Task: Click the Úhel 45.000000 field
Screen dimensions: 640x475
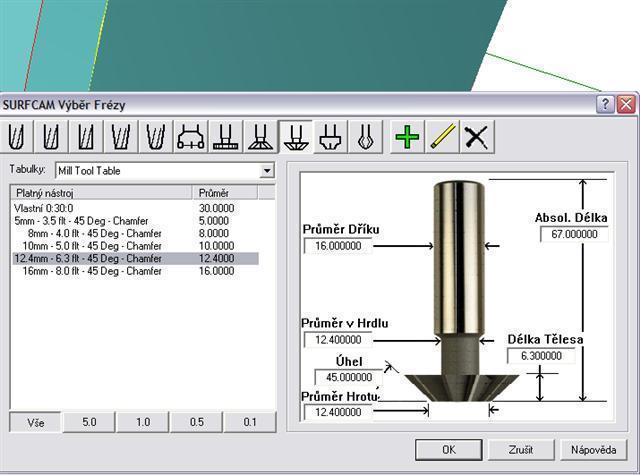Action: 349,377
